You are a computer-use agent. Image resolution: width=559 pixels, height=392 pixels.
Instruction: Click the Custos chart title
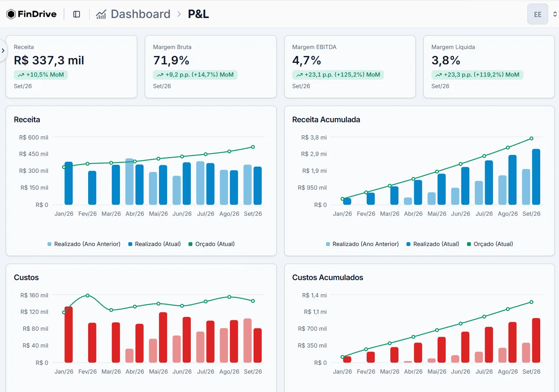26,277
